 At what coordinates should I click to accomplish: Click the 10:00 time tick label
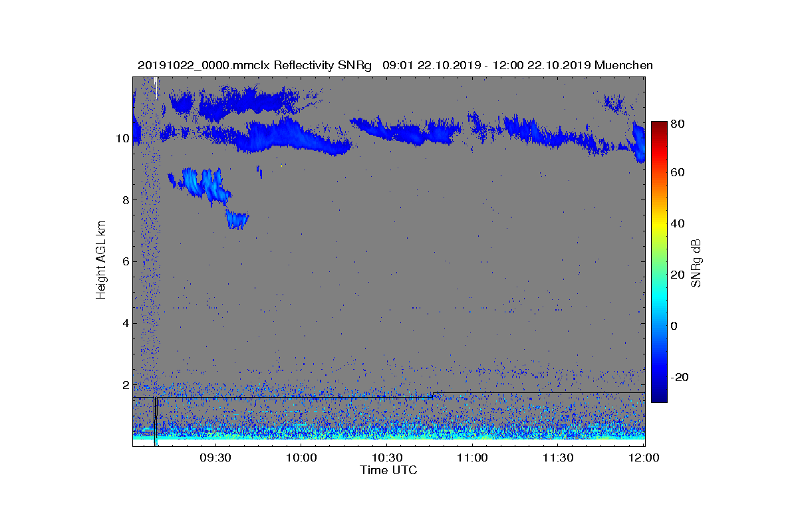click(301, 458)
